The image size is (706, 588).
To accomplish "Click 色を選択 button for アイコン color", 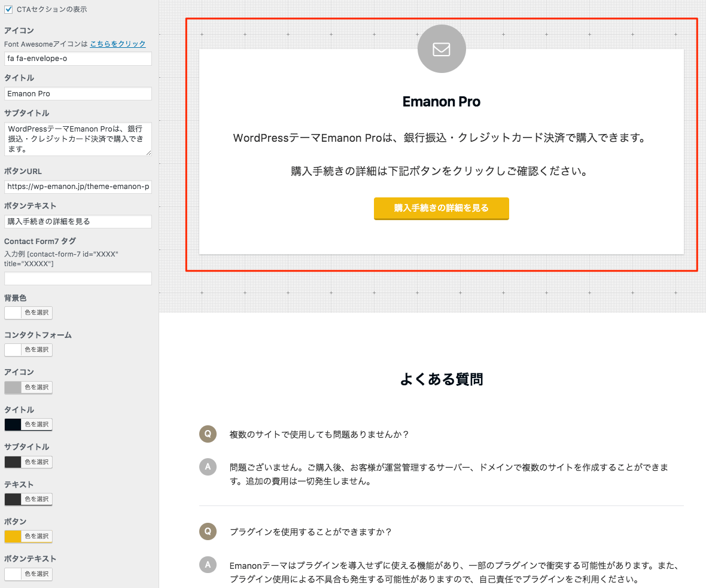I will 36,387.
